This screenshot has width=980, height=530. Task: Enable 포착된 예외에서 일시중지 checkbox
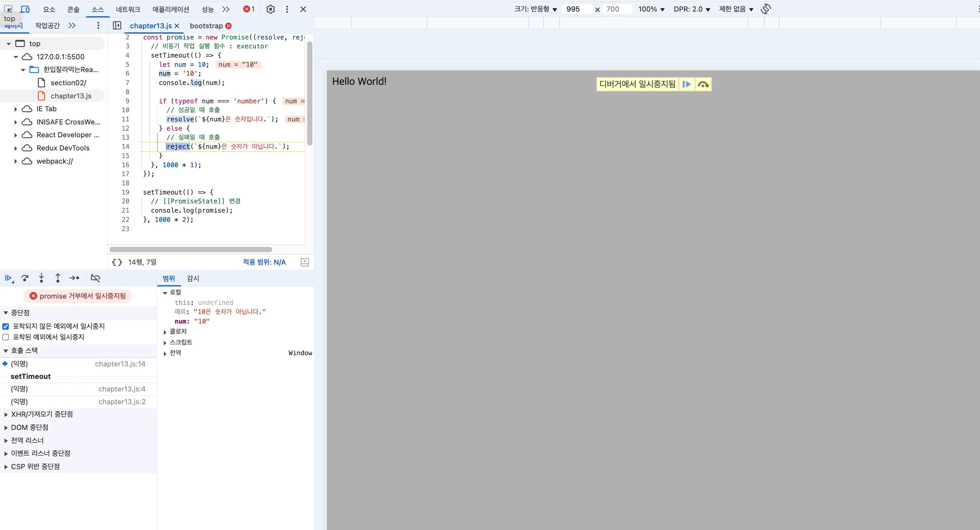click(6, 337)
